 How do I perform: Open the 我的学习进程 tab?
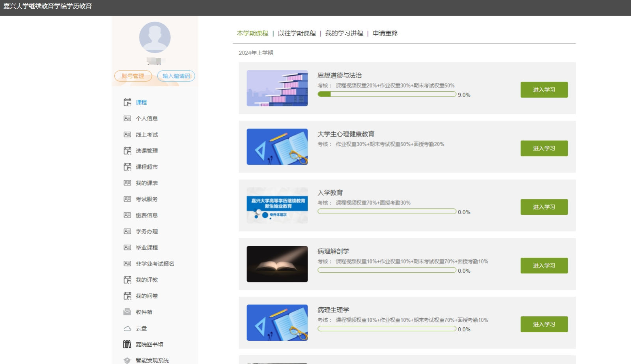point(344,33)
